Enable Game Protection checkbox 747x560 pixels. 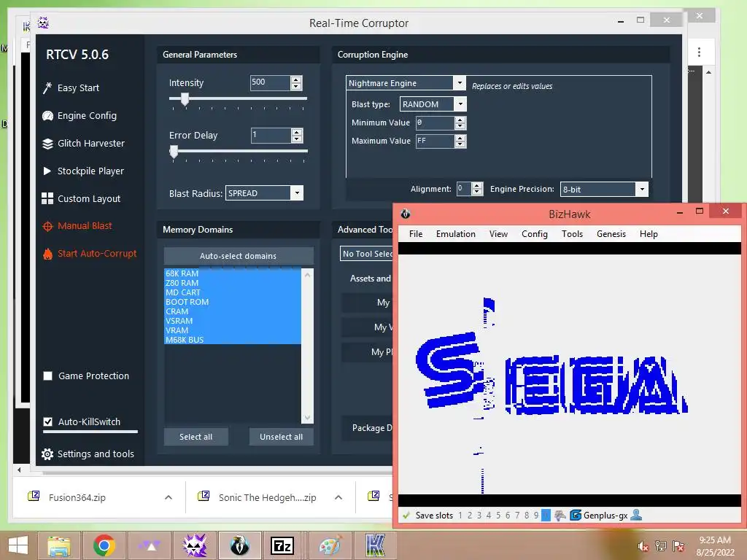point(47,376)
